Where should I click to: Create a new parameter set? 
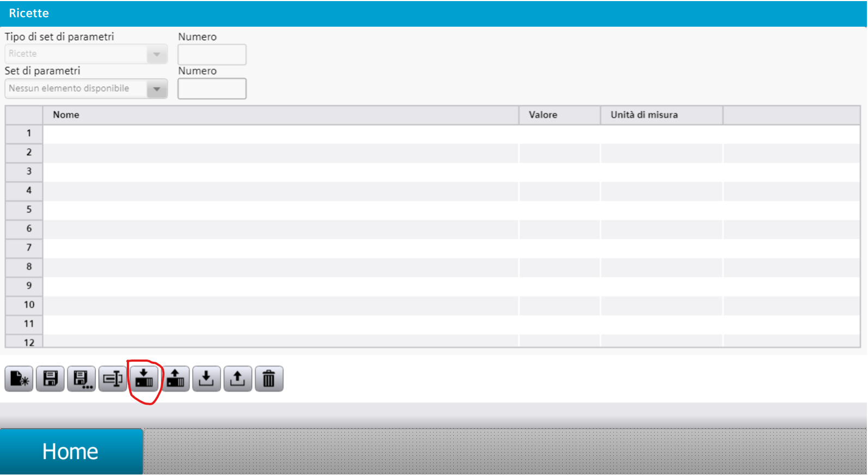coord(19,379)
